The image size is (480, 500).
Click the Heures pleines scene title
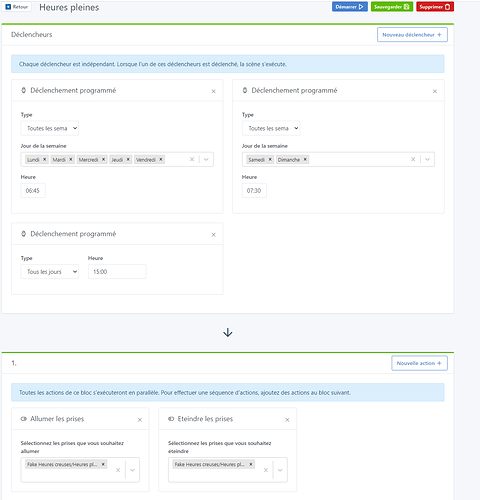point(69,7)
